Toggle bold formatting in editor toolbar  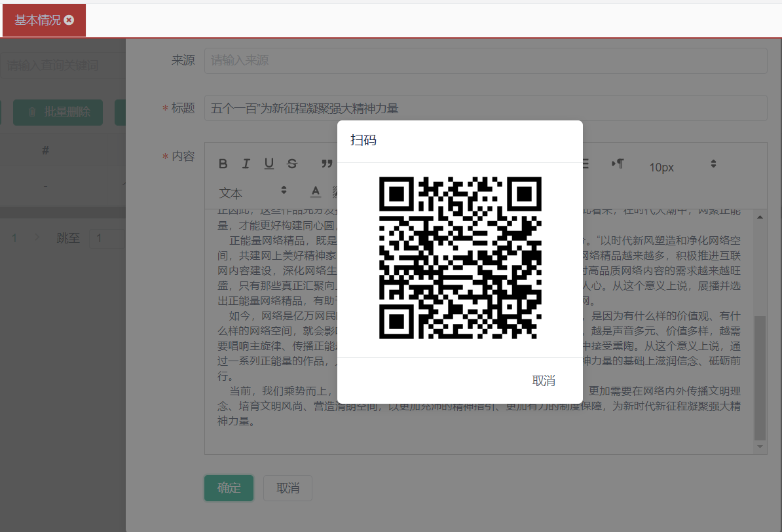(223, 164)
